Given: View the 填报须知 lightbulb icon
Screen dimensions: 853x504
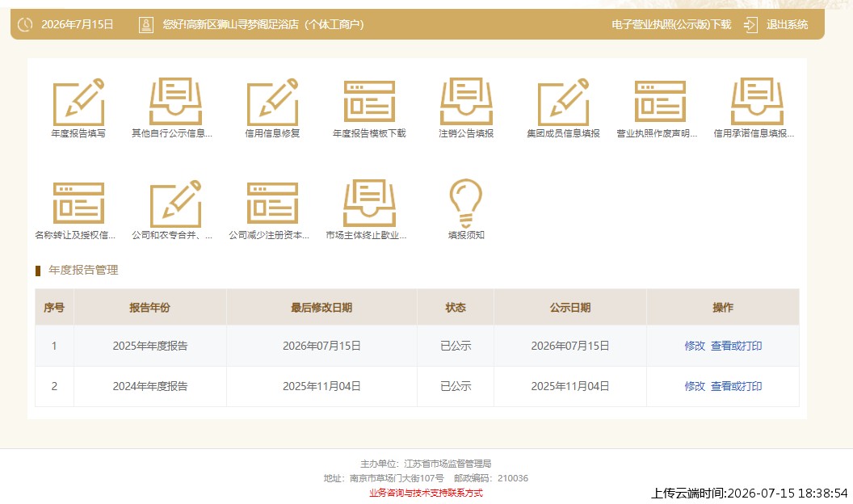Looking at the screenshot, I should click(466, 204).
